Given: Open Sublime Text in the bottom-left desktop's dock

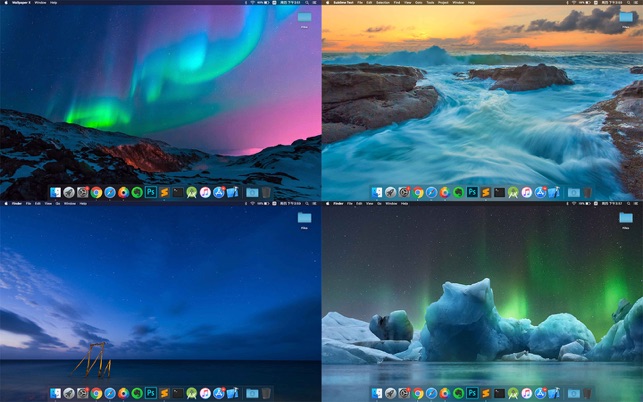Looking at the screenshot, I should click(x=165, y=393).
